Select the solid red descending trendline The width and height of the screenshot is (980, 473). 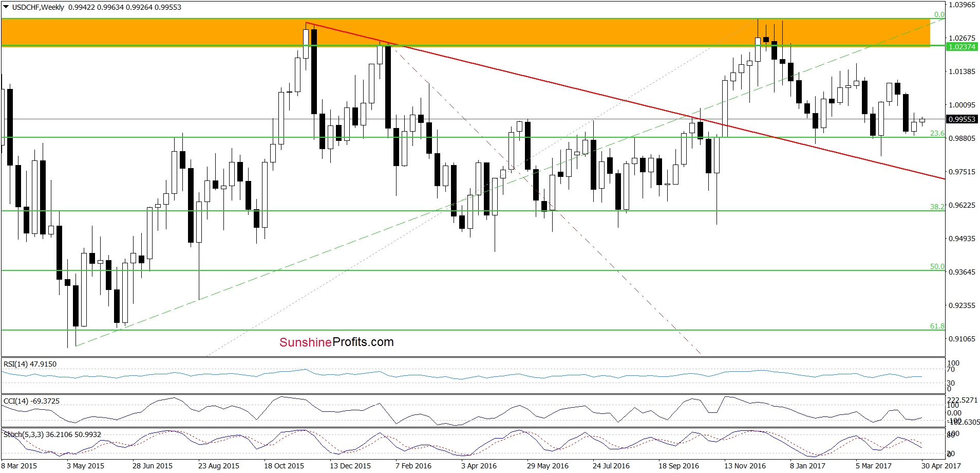click(x=625, y=101)
